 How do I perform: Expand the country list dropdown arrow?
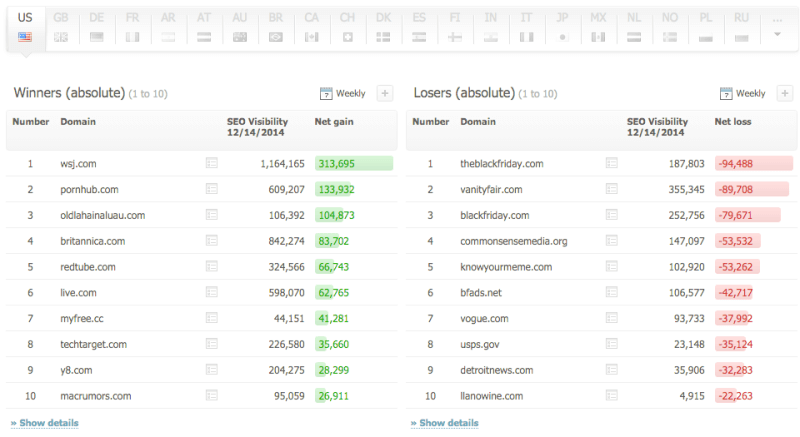point(776,33)
